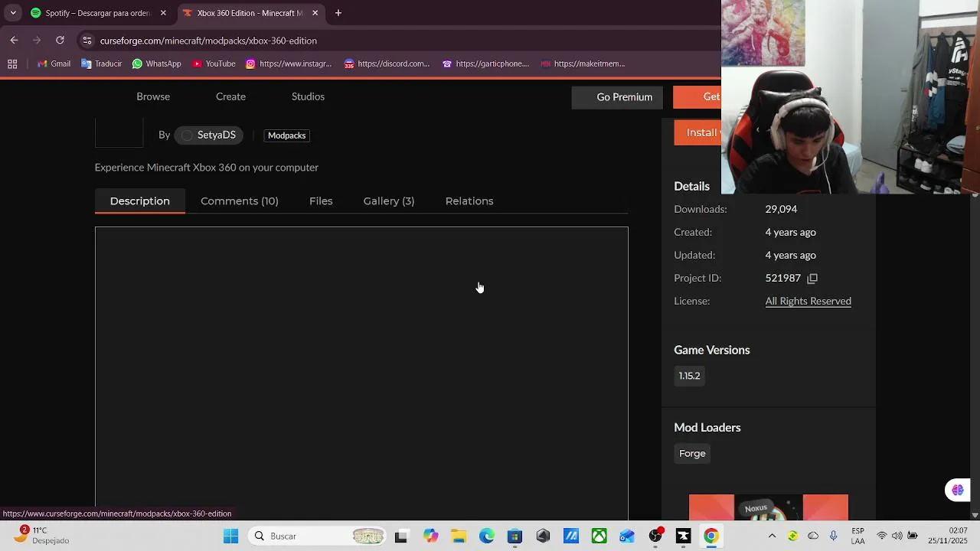This screenshot has height=551, width=980.
Task: Open the Instagram bookmark
Action: 288,64
